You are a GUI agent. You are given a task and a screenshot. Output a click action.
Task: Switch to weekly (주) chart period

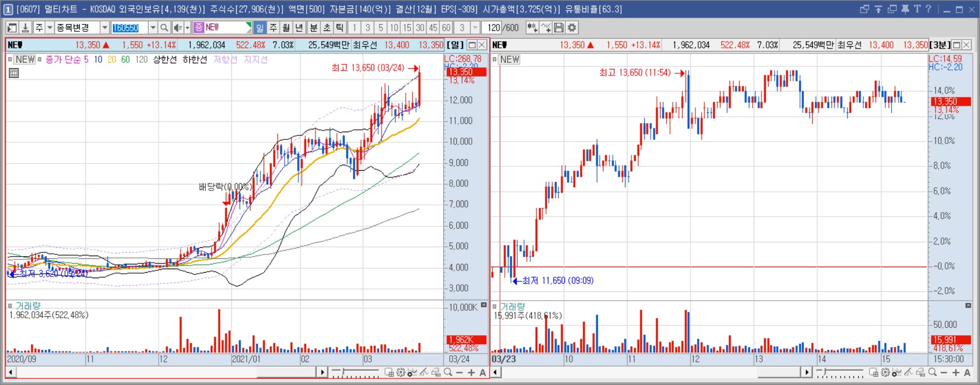click(273, 28)
